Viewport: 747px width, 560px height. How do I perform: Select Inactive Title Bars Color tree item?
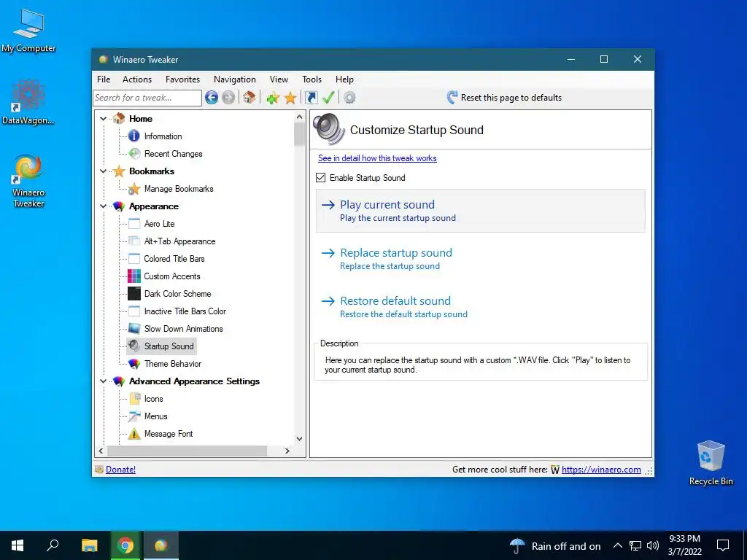[x=185, y=311]
